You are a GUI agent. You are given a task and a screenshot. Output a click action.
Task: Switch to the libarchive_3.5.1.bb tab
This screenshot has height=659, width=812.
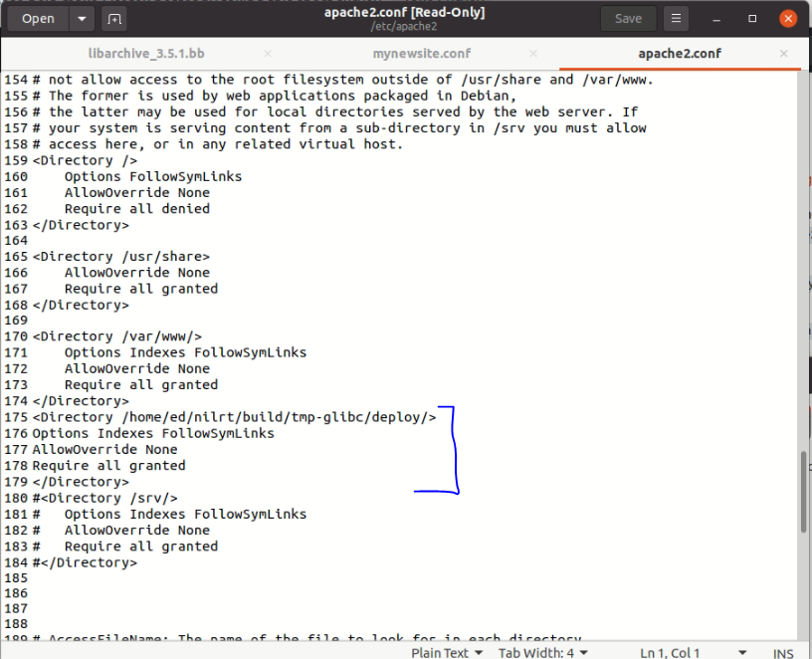(x=146, y=54)
